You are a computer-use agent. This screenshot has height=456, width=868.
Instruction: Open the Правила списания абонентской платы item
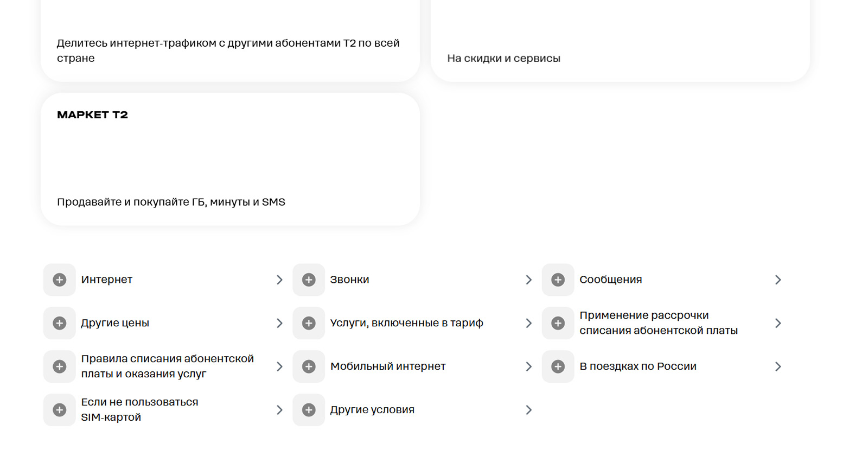coord(167,366)
